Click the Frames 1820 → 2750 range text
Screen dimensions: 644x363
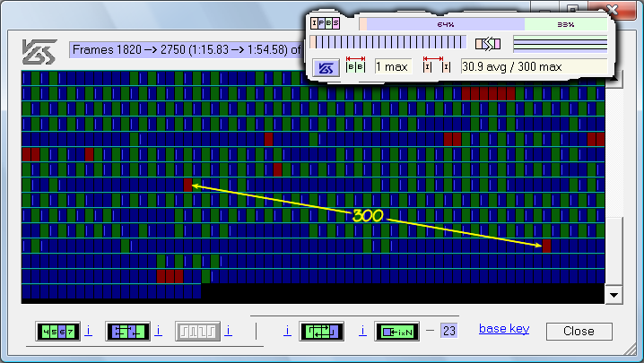[187, 50]
